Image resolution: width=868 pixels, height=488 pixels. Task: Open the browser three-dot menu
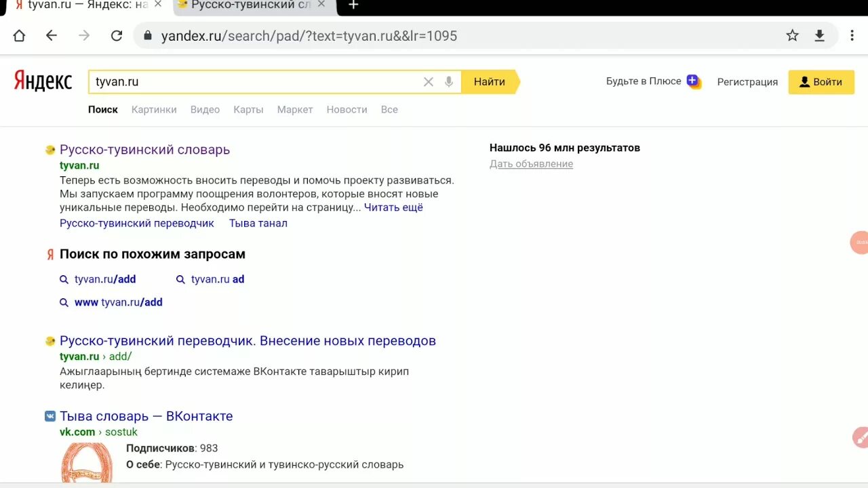click(852, 36)
